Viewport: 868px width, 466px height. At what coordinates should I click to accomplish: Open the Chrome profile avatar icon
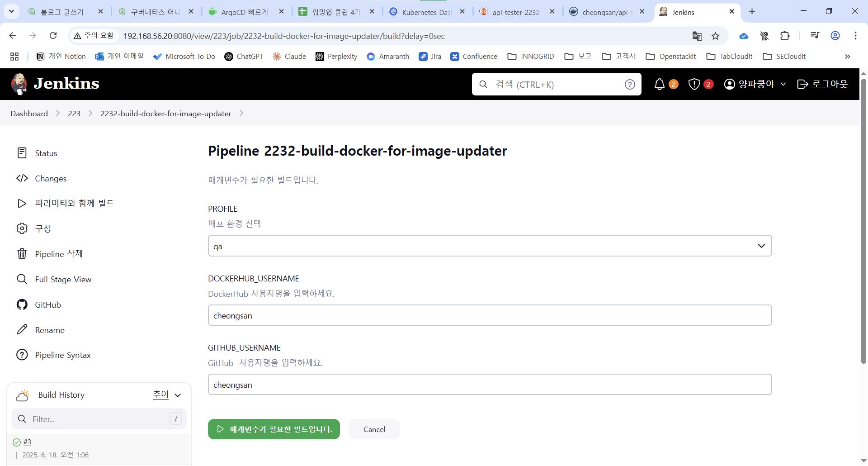pyautogui.click(x=835, y=36)
